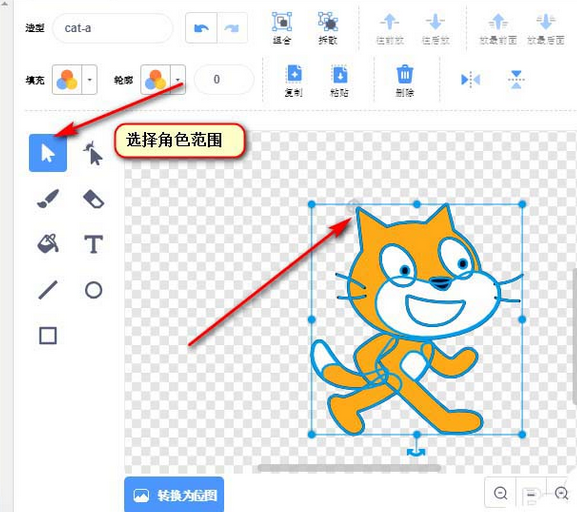Select the Text tool

93,244
